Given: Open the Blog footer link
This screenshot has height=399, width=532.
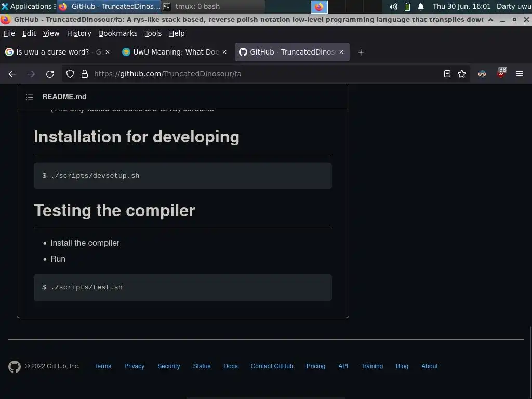Looking at the screenshot, I should point(402,366).
